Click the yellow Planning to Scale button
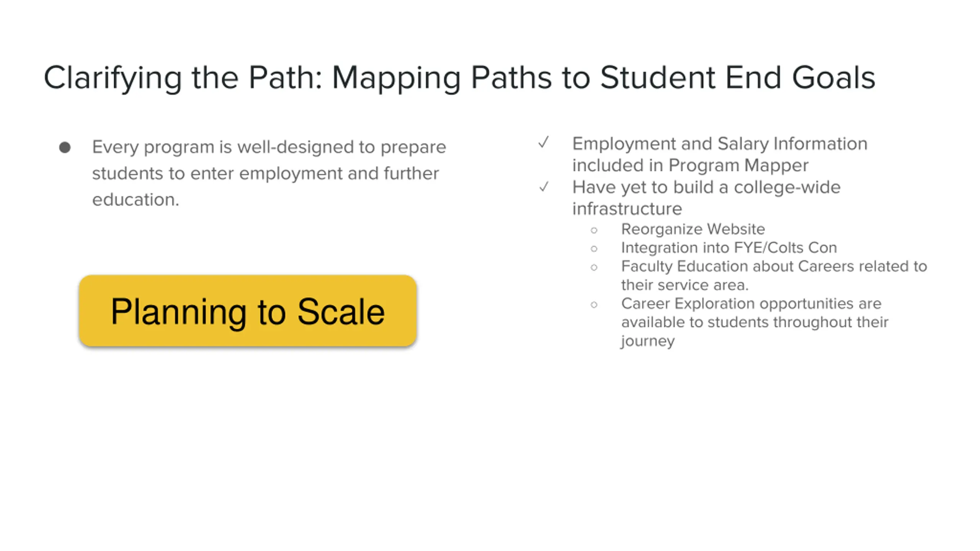The image size is (980, 551). pyautogui.click(x=248, y=311)
